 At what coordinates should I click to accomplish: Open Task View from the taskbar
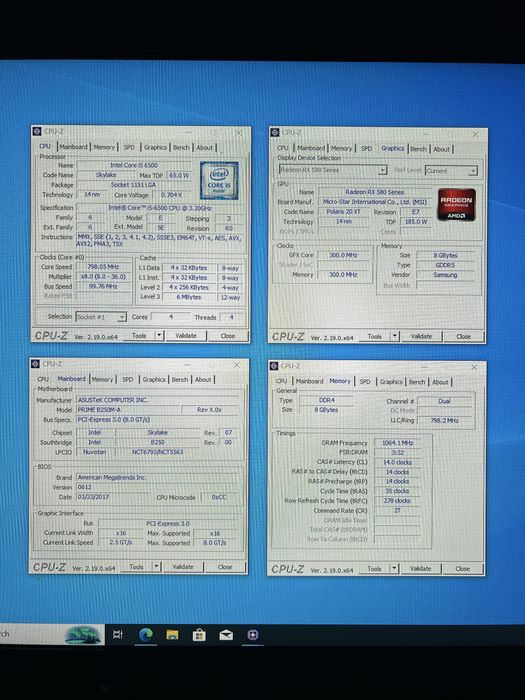[x=117, y=634]
